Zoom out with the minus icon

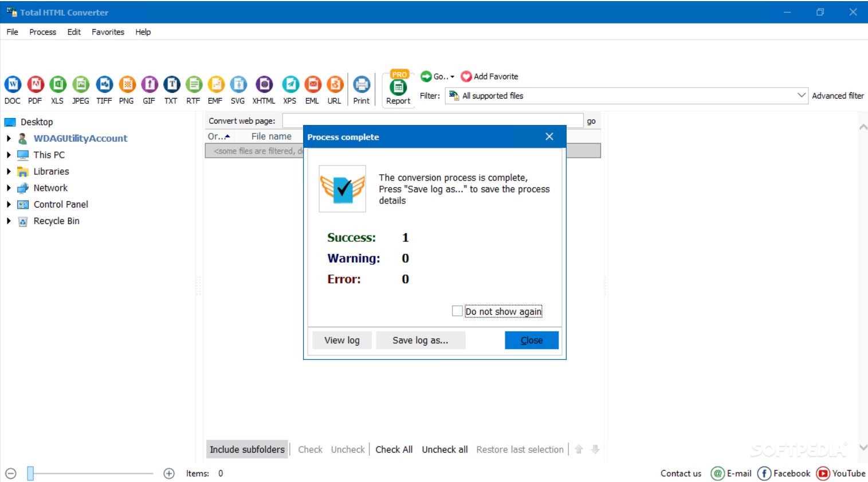pyautogui.click(x=11, y=473)
